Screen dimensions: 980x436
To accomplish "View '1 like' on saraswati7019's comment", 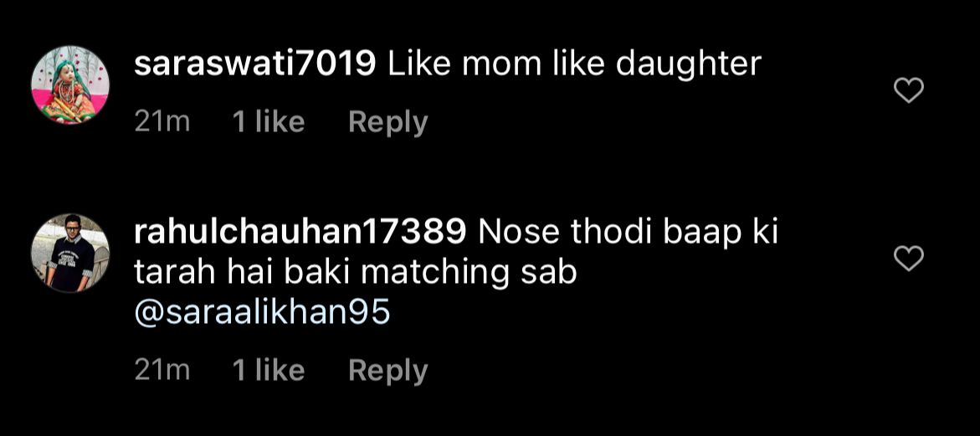I will (268, 122).
